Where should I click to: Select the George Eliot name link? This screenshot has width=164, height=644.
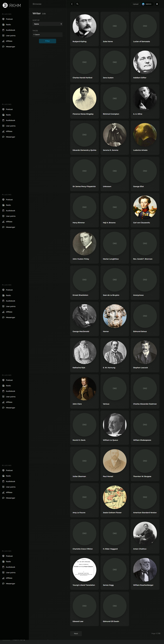click(138, 187)
